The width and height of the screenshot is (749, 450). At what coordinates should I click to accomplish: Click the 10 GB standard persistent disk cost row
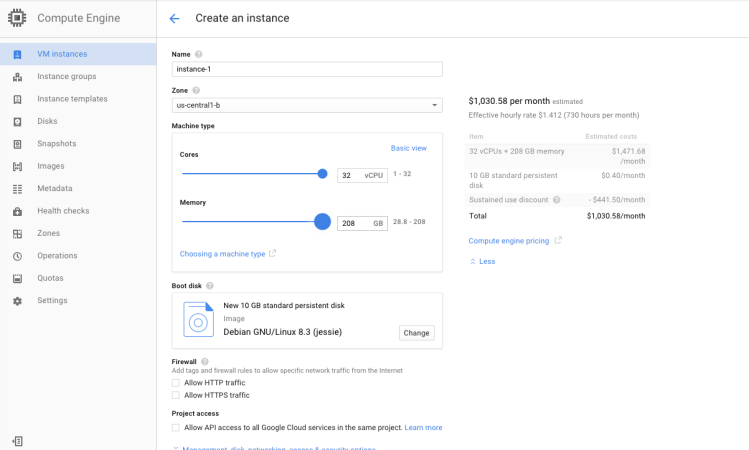point(557,180)
